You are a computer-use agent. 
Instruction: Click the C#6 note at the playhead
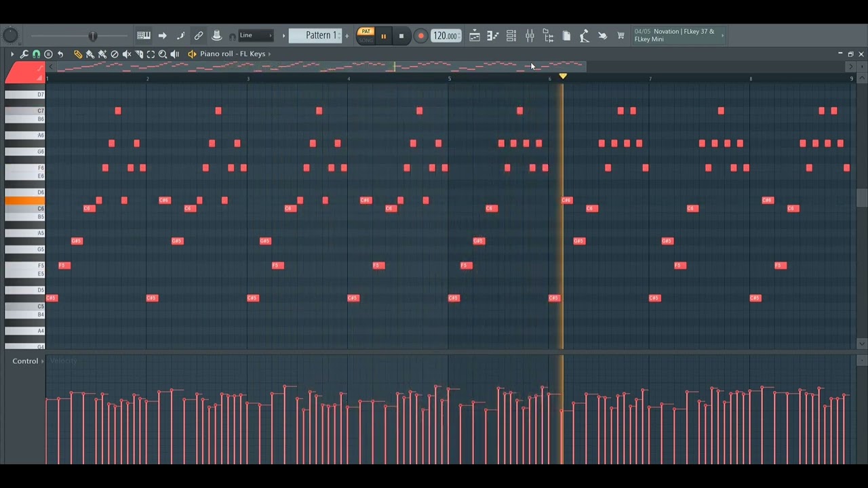[567, 200]
